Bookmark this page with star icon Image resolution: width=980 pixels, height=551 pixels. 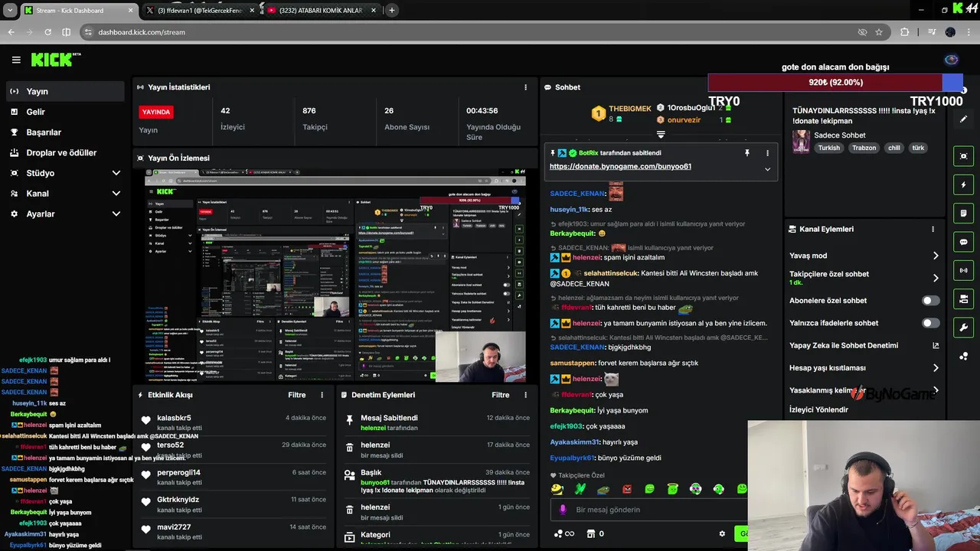[x=879, y=32]
